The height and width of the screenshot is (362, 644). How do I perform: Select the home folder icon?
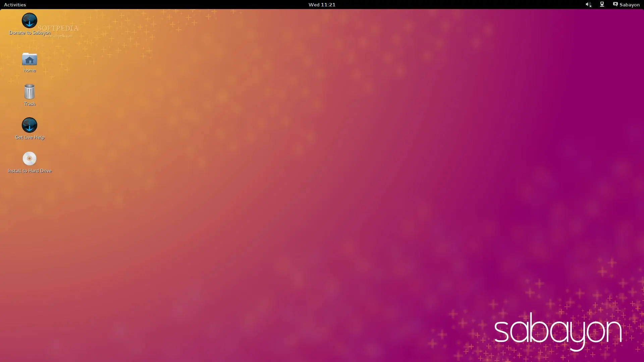pos(30,59)
